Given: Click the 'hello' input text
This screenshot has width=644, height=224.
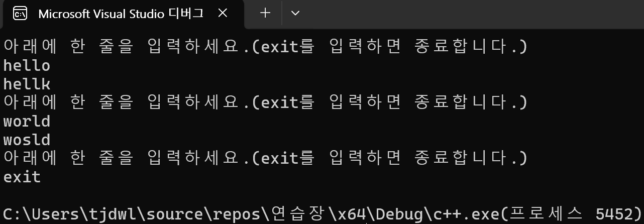Looking at the screenshot, I should coord(27,66).
